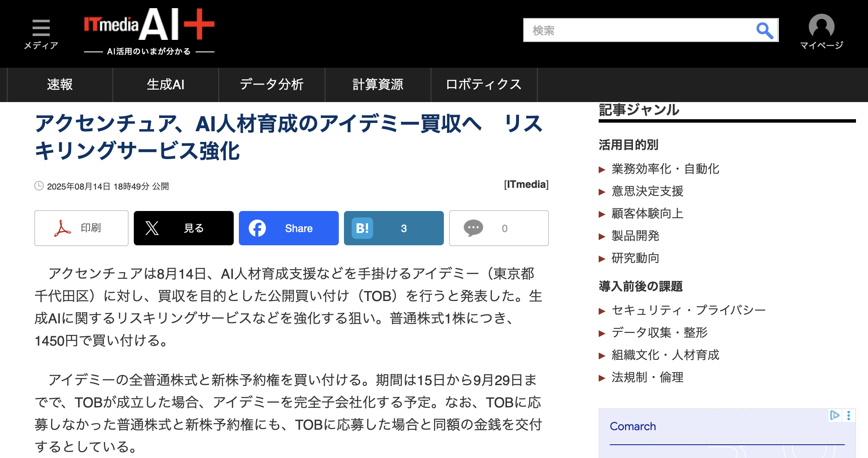868x458 pixels.
Task: Open the 計算資源 nav tab
Action: pyautogui.click(x=378, y=84)
